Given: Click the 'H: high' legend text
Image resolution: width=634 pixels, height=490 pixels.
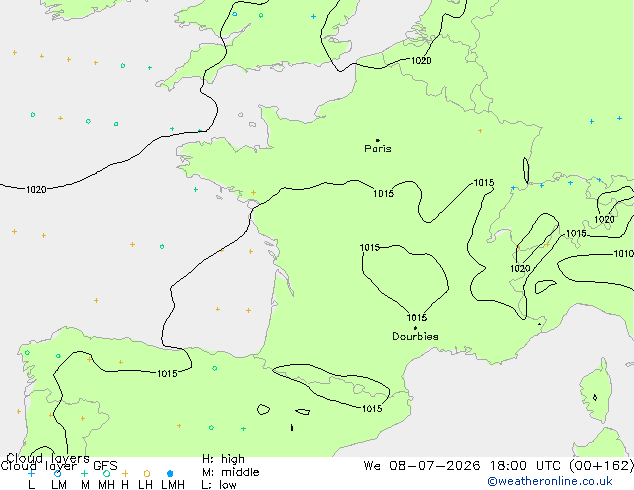Looking at the screenshot, I should 223,459.
